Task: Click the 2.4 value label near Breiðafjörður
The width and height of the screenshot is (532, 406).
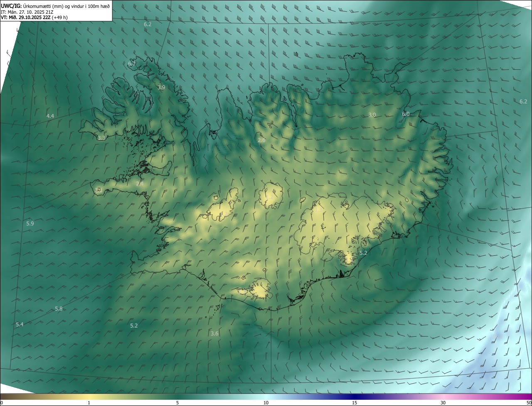Action: click(140, 183)
